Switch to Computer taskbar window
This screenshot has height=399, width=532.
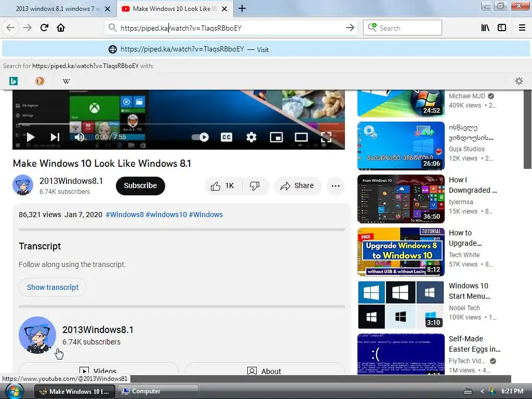(158, 391)
